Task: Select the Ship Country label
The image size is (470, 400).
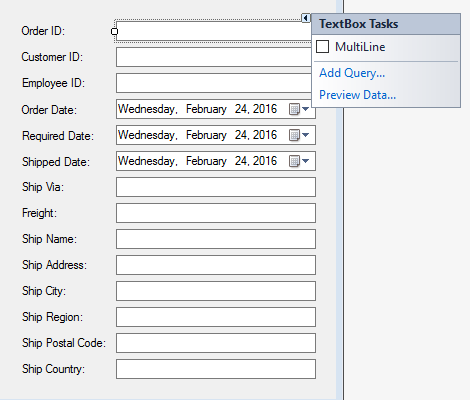Action: (54, 369)
